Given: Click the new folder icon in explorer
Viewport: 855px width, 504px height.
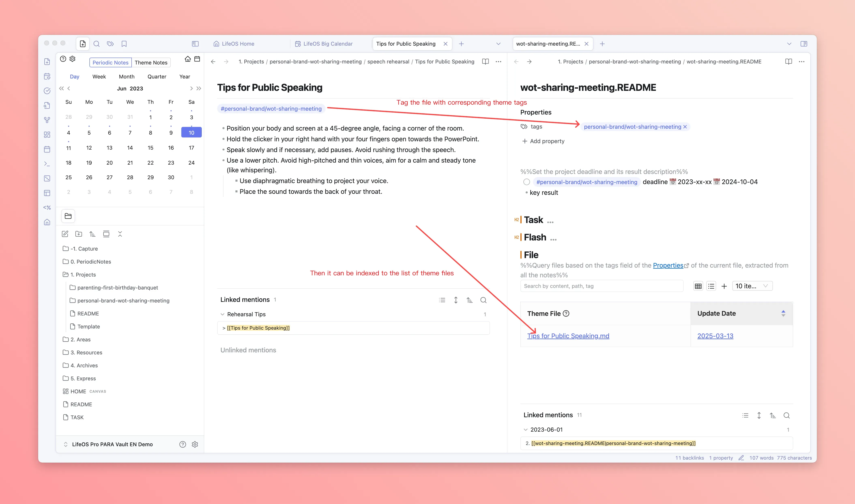Looking at the screenshot, I should [x=78, y=234].
